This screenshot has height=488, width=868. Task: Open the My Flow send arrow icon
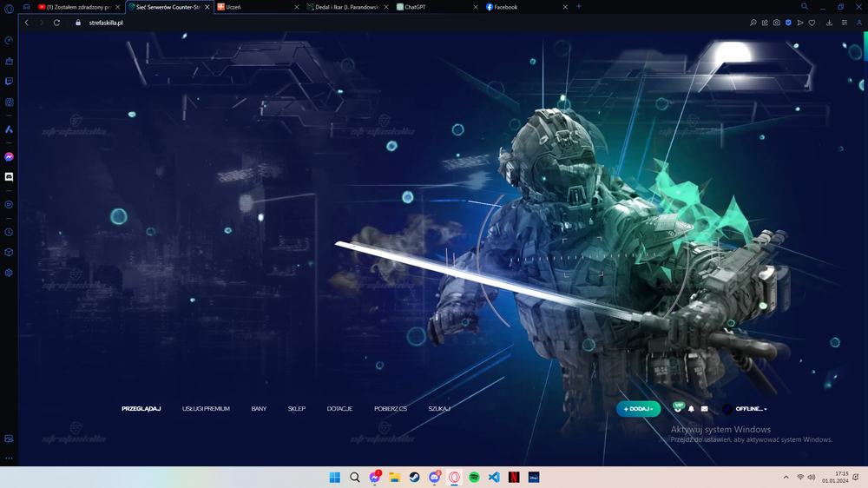[800, 23]
